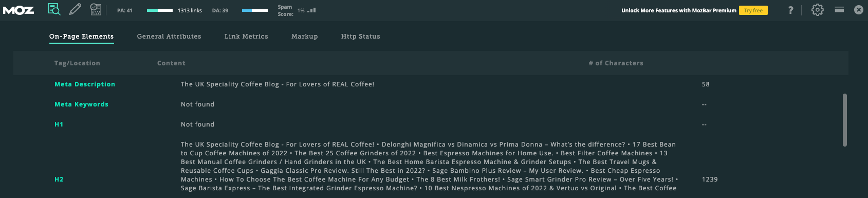The width and height of the screenshot is (868, 198).
Task: Close the MozBar with the X icon
Action: point(859,10)
